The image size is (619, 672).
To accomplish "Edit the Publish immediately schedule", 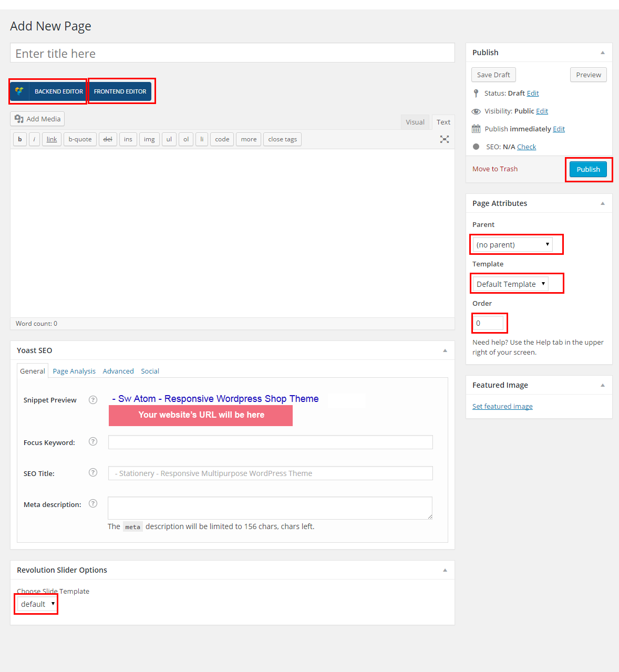I will coord(559,129).
